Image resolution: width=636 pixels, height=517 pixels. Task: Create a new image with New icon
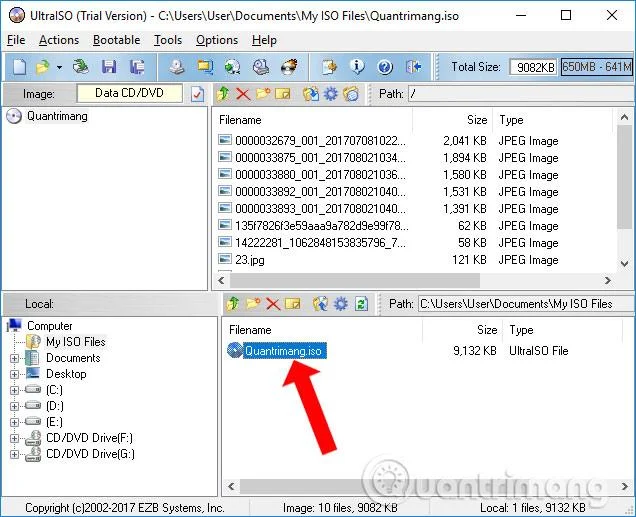coord(19,67)
